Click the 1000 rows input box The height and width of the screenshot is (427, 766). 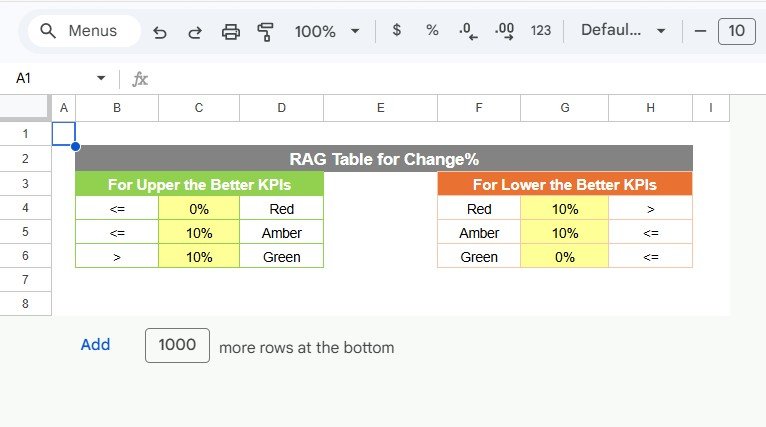coord(177,345)
